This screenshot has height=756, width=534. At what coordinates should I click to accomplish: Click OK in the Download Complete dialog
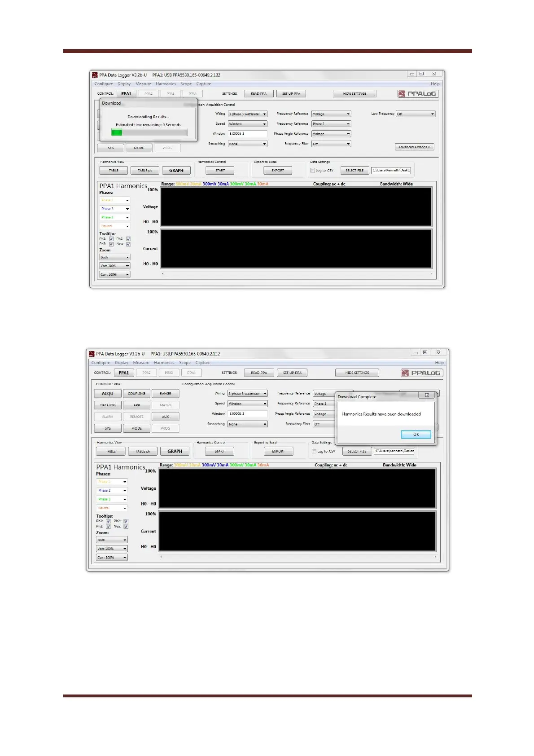pyautogui.click(x=416, y=434)
